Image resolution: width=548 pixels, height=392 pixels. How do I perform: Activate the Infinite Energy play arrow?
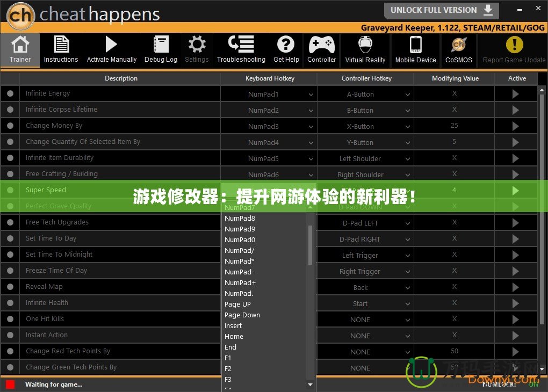[516, 94]
